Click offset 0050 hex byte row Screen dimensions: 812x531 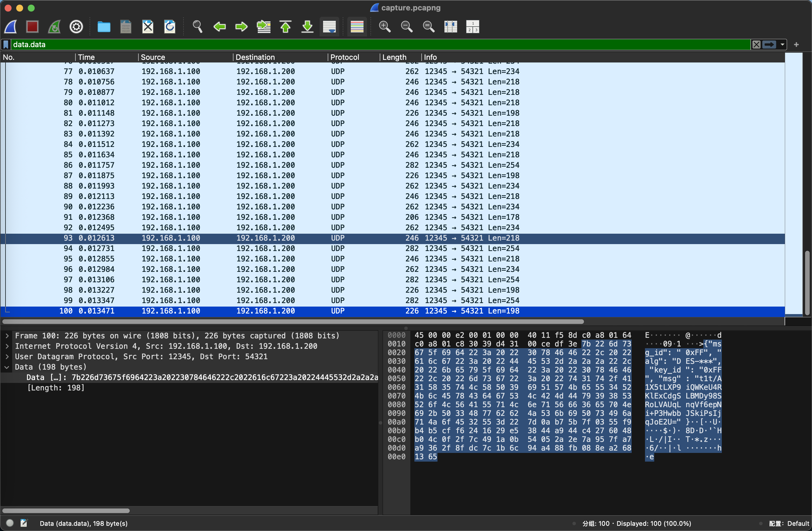(x=523, y=379)
